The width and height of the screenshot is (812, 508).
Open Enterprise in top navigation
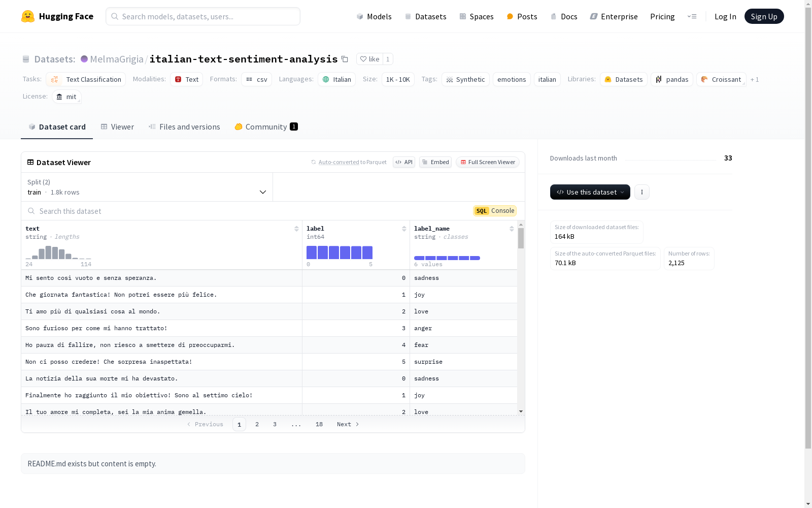(614, 16)
